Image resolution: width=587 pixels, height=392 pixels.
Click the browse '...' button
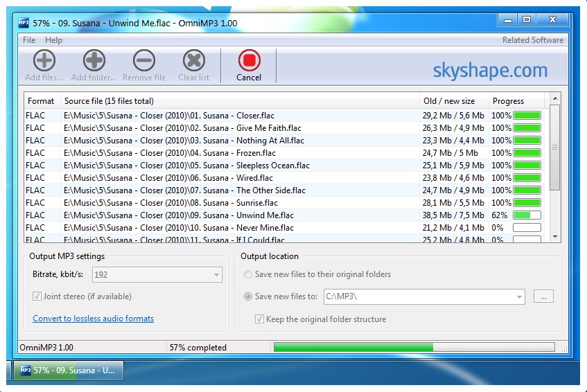[543, 296]
